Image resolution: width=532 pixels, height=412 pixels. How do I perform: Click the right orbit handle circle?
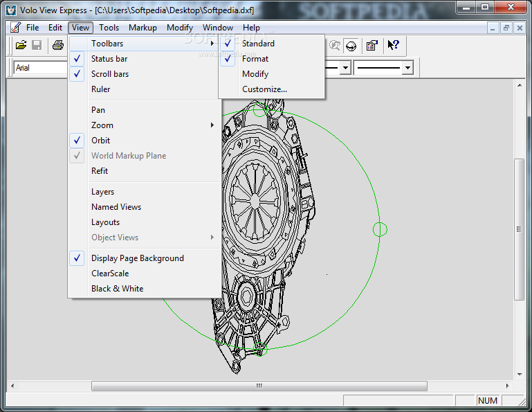380,229
